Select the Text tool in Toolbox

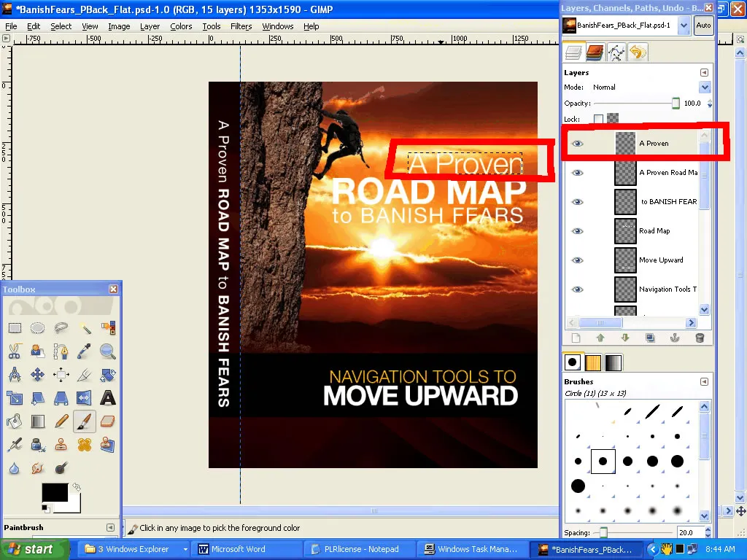click(x=108, y=397)
